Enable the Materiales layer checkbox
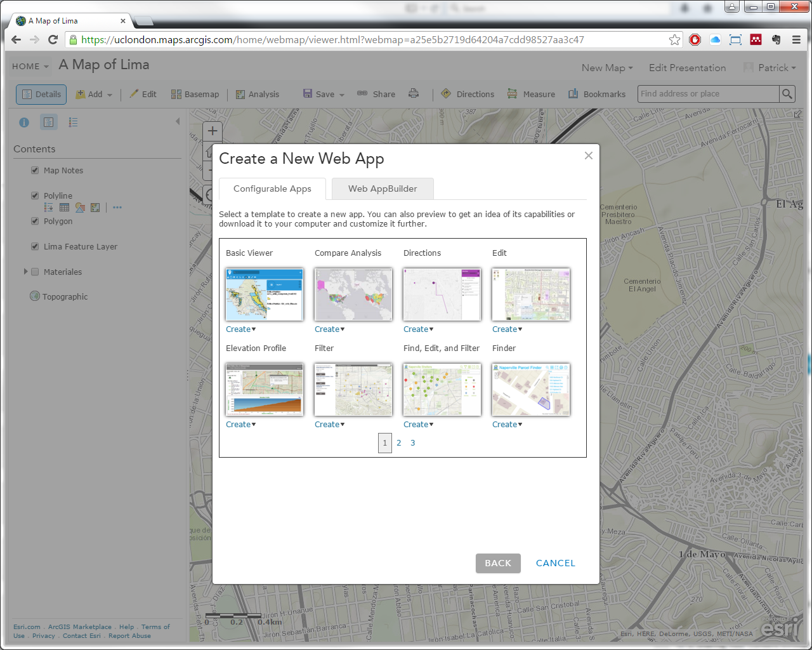Screen dimensions: 812x650 click(x=35, y=272)
